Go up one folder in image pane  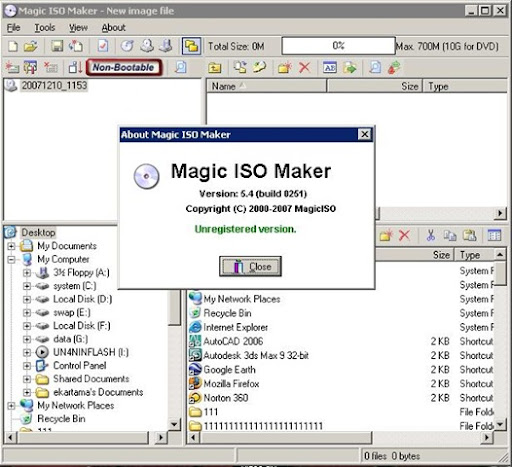coord(214,68)
